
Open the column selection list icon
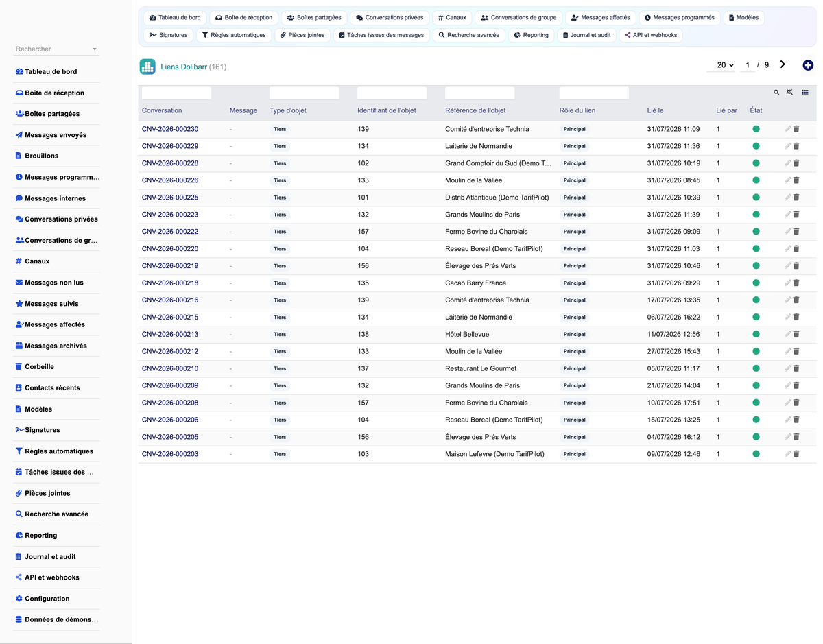pos(805,93)
